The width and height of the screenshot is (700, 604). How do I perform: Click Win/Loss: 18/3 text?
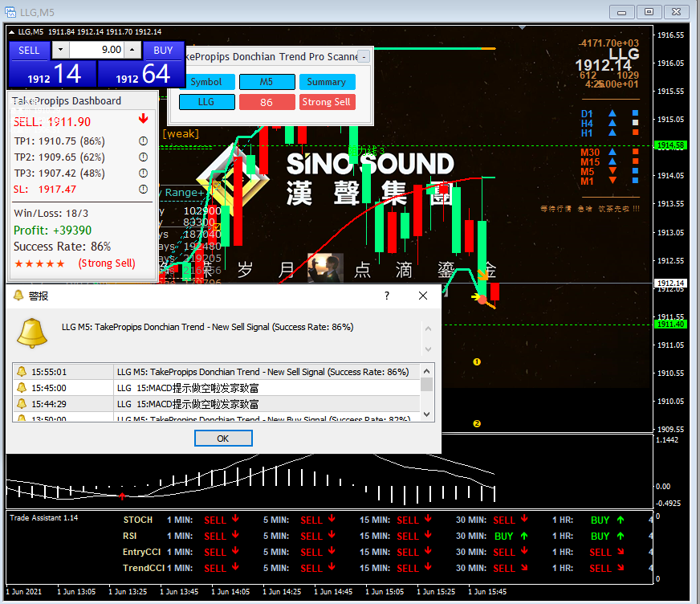click(x=51, y=213)
